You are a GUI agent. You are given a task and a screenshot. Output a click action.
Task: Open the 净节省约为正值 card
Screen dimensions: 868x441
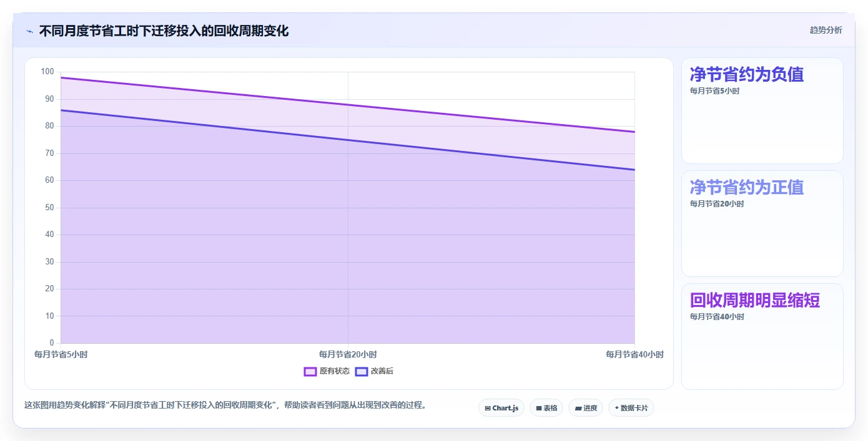click(x=762, y=223)
